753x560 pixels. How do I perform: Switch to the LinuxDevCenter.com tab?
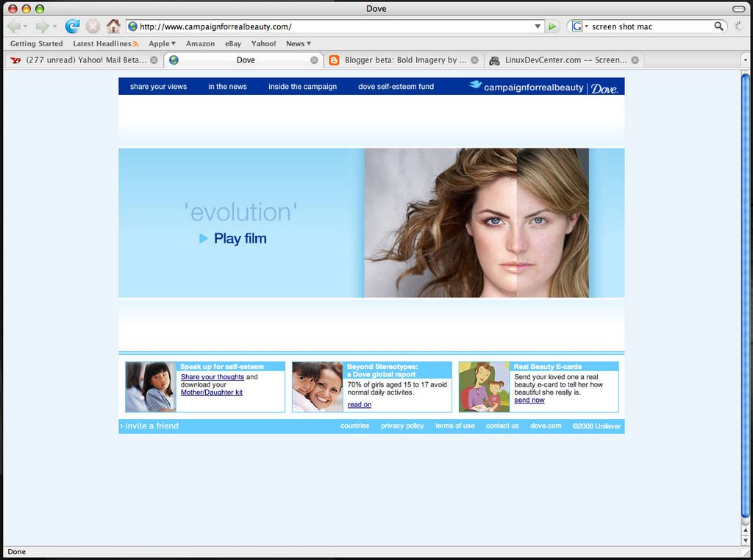pyautogui.click(x=564, y=60)
